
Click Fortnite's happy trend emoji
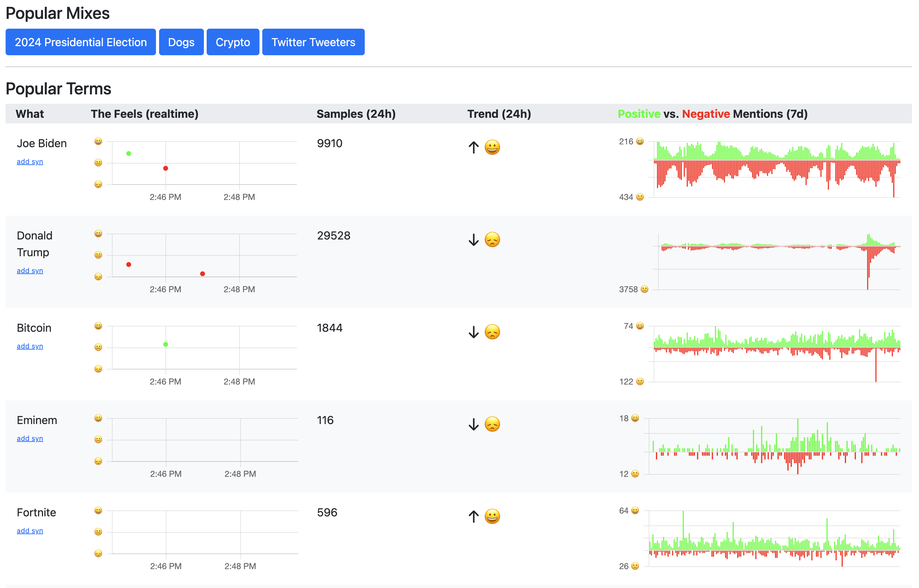click(492, 517)
